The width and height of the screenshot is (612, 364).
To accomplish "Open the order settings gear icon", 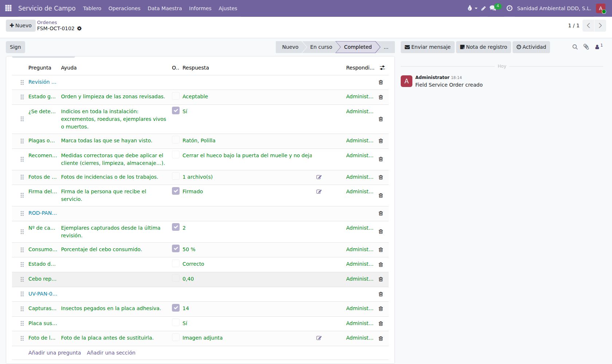I will coord(79,28).
